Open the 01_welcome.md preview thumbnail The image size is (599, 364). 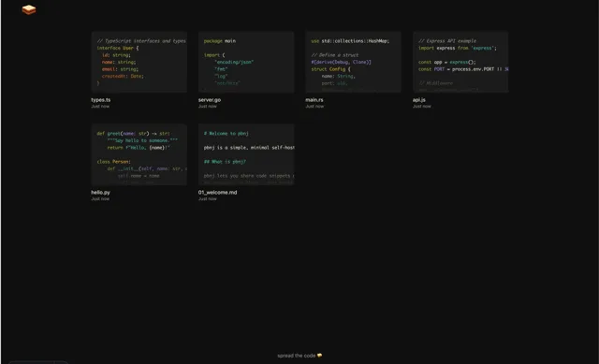point(246,154)
